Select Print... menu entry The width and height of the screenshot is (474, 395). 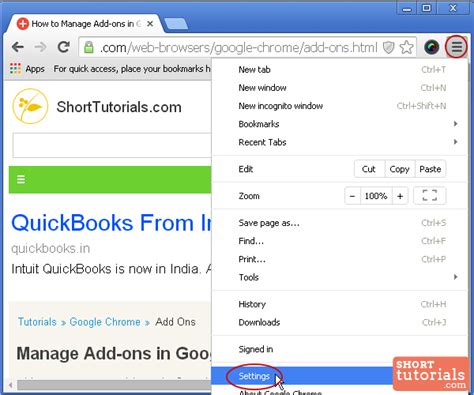tap(340, 259)
